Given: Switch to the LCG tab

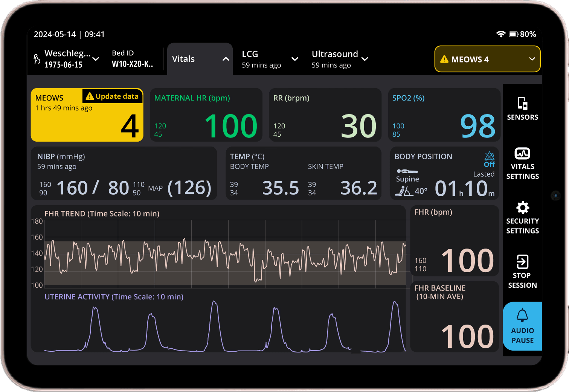Looking at the screenshot, I should click(x=270, y=59).
